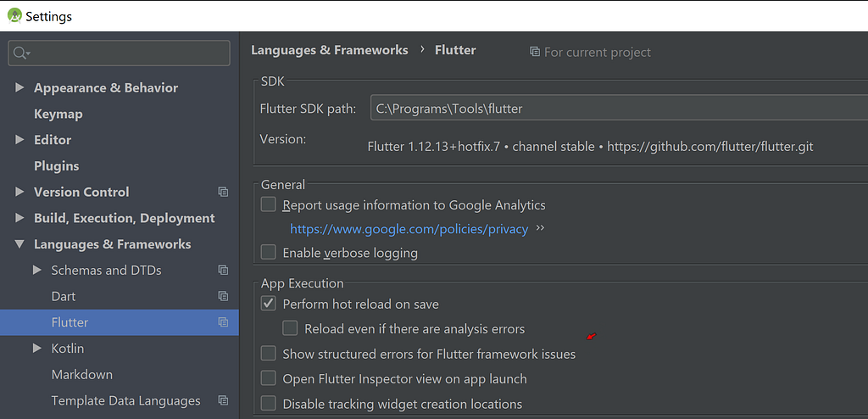Click the Android Studio logo in title bar

point(14,16)
